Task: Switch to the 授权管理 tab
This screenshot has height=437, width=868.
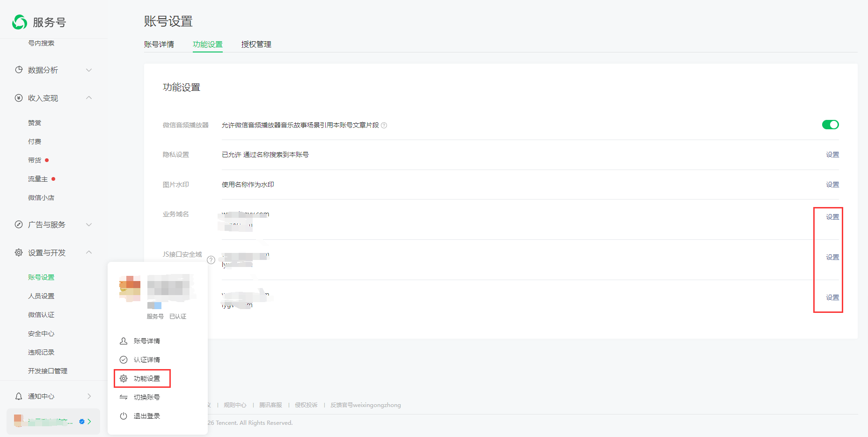Action: tap(256, 44)
